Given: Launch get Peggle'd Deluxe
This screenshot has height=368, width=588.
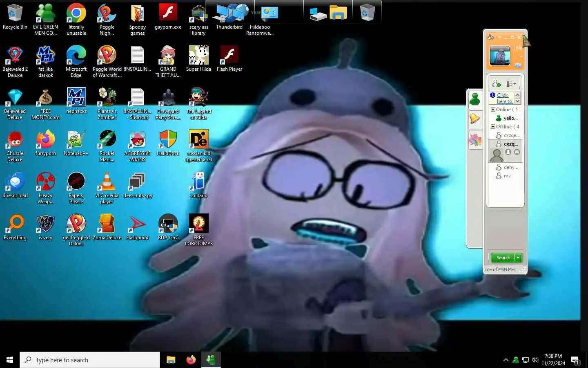Looking at the screenshot, I should pos(76,230).
